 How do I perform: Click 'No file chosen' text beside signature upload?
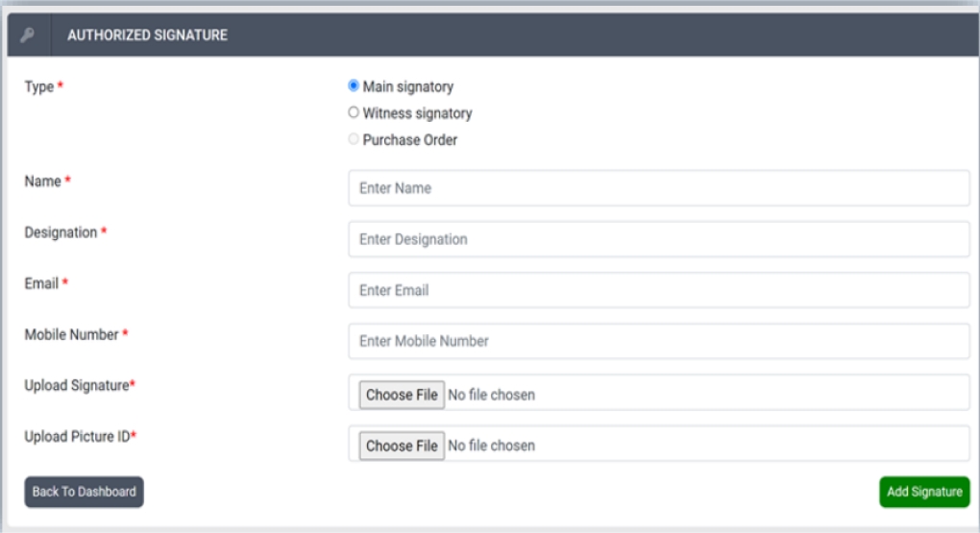[x=492, y=395]
